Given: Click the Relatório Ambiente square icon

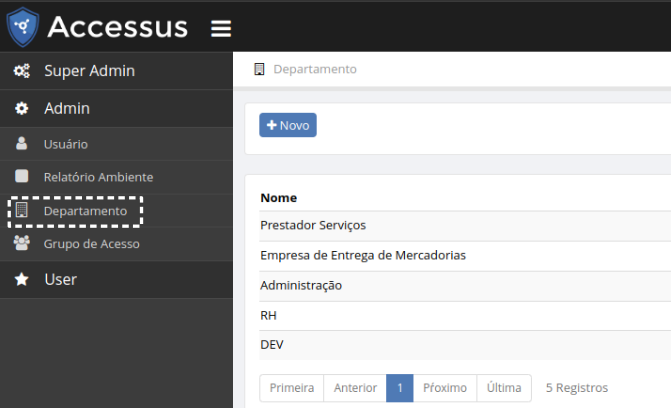Looking at the screenshot, I should point(21,177).
